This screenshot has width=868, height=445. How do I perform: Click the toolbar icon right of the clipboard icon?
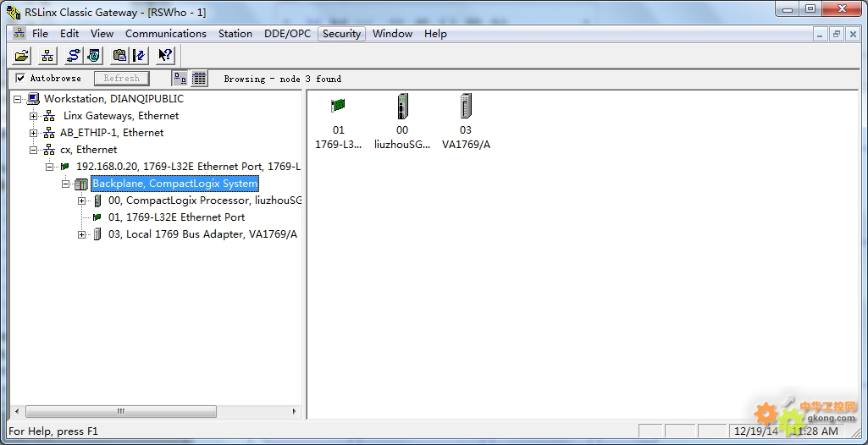click(139, 55)
